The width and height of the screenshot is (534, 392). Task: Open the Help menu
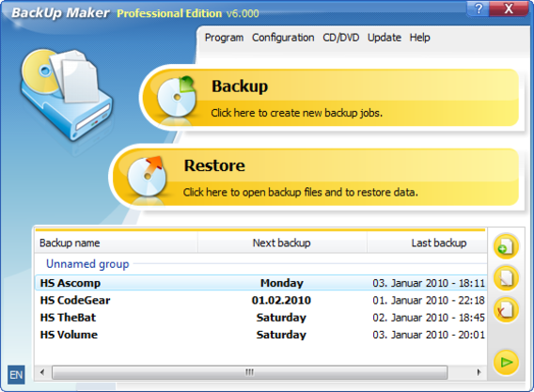(419, 38)
